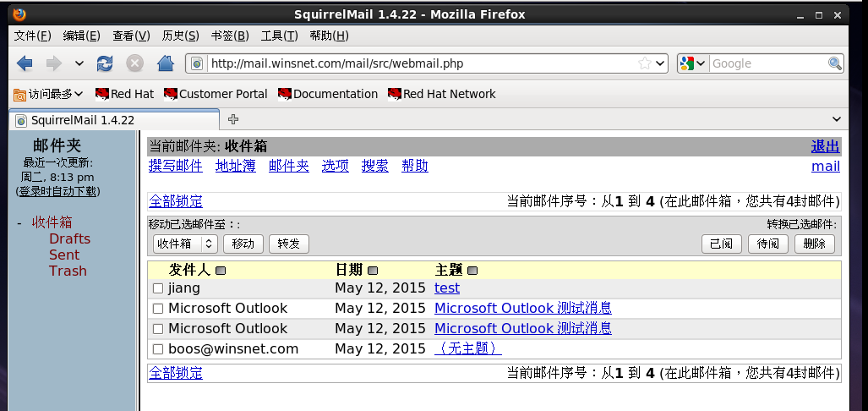Reload the current page
Image resolution: width=868 pixels, height=411 pixels.
click(105, 63)
